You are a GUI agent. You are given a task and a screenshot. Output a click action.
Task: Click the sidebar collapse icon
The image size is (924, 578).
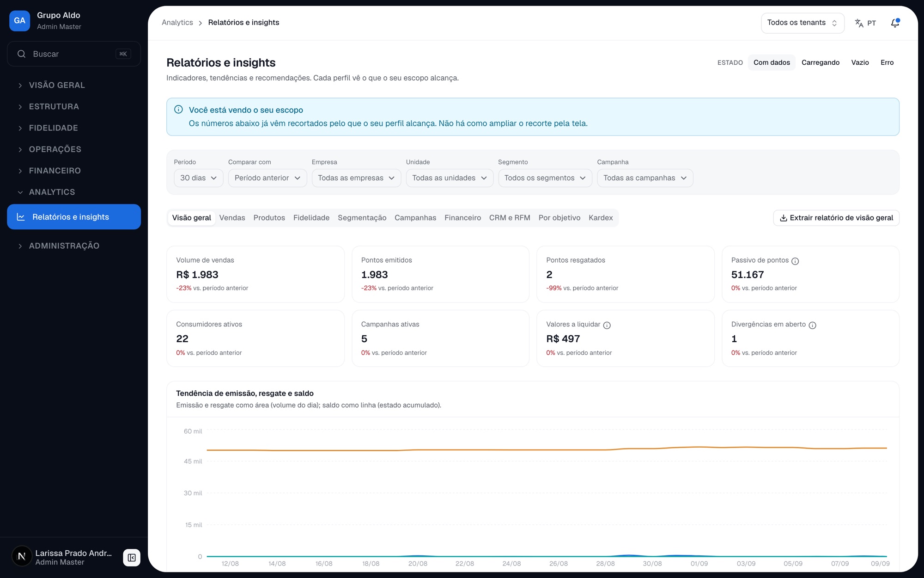(132, 558)
